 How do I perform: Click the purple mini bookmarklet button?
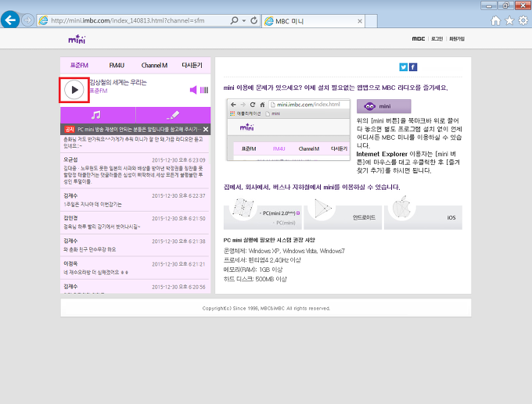click(383, 106)
